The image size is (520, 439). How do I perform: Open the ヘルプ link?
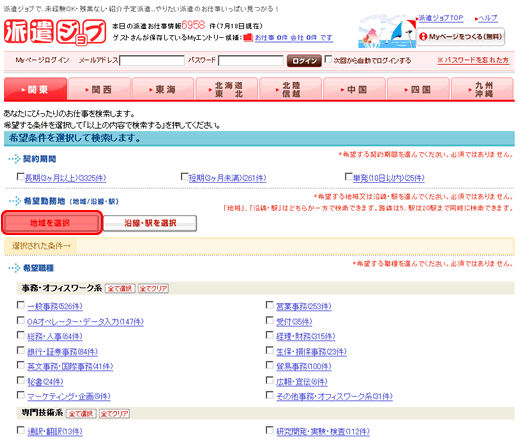pos(488,18)
